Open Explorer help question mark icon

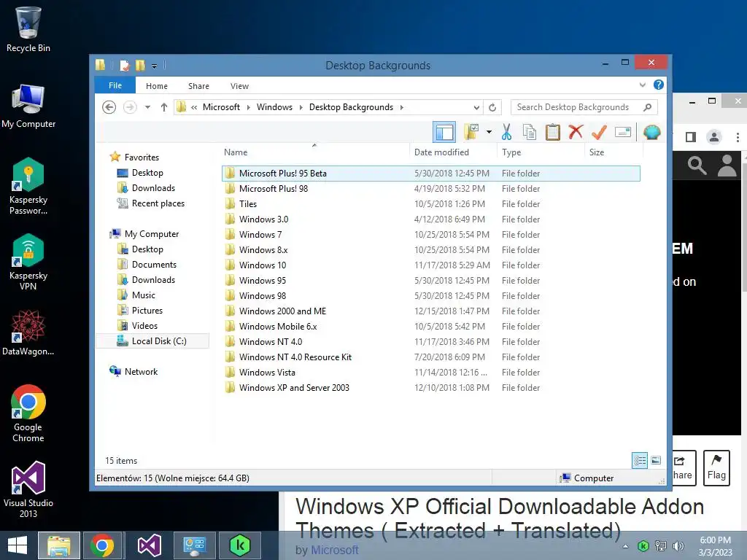click(x=659, y=85)
